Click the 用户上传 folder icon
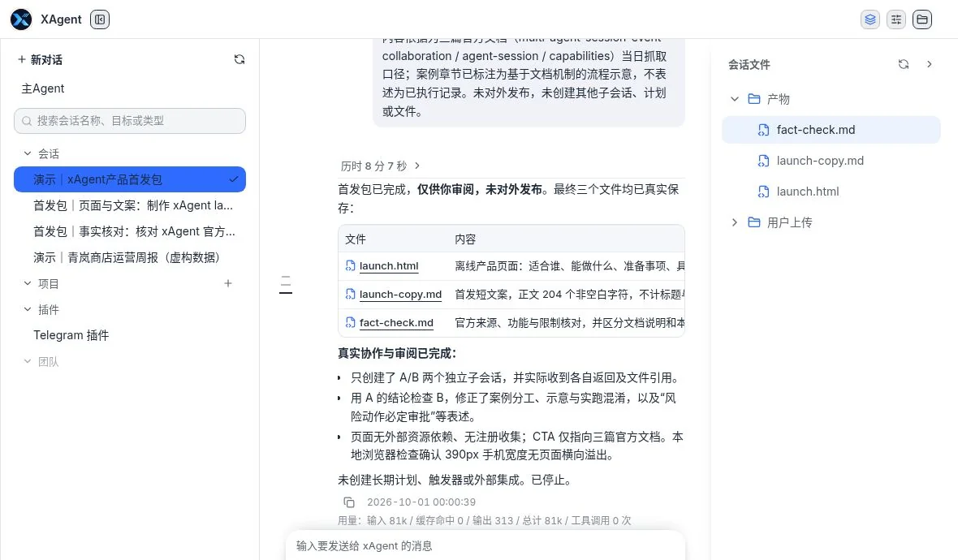958x560 pixels. (754, 222)
